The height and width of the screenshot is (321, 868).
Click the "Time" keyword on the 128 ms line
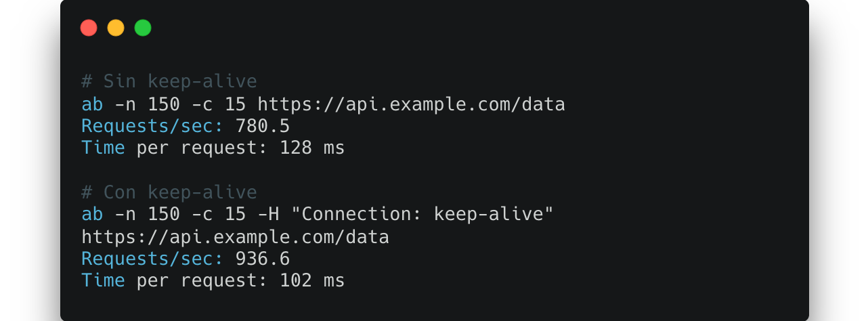coord(103,148)
